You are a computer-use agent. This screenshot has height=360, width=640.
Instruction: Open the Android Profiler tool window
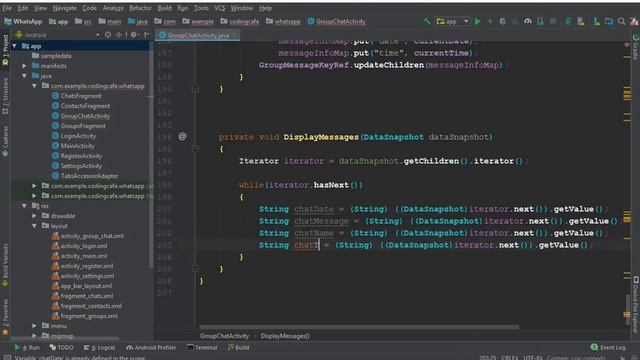(x=151, y=347)
